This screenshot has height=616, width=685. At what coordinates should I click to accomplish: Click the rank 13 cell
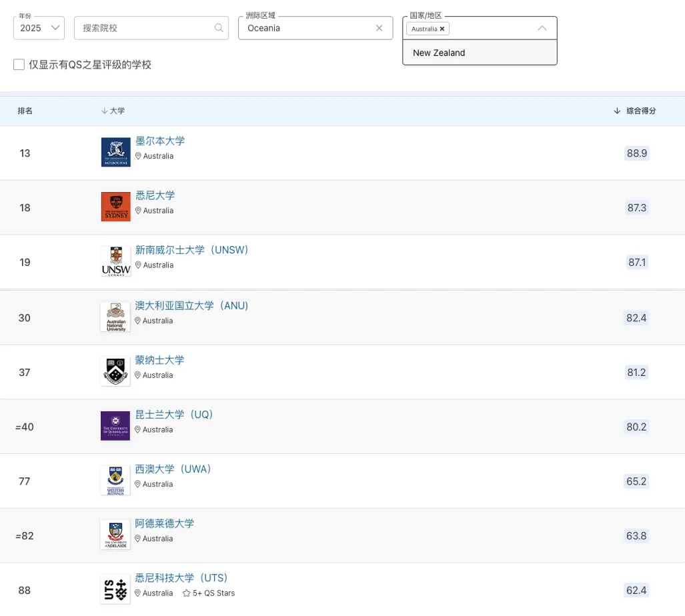pyautogui.click(x=25, y=153)
